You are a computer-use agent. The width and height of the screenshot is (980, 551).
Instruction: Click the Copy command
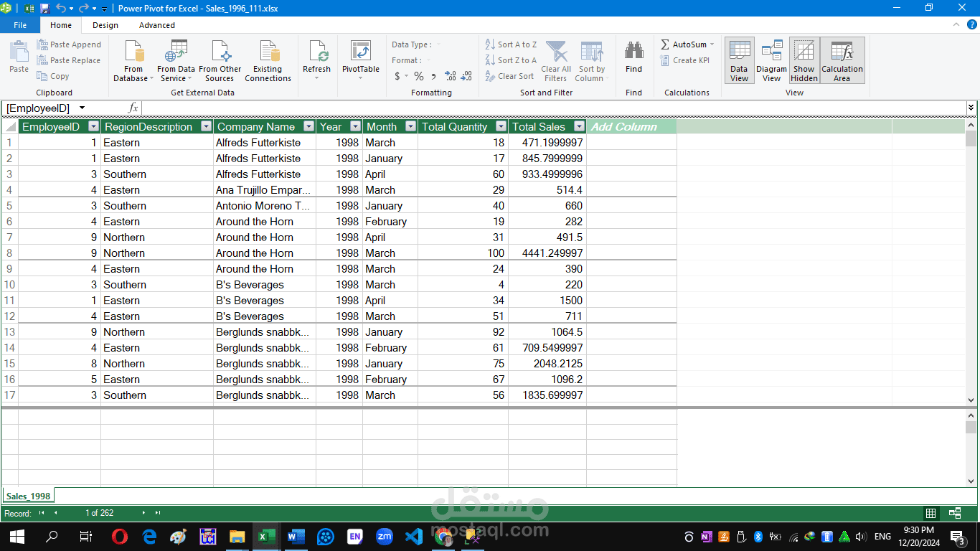pos(53,76)
